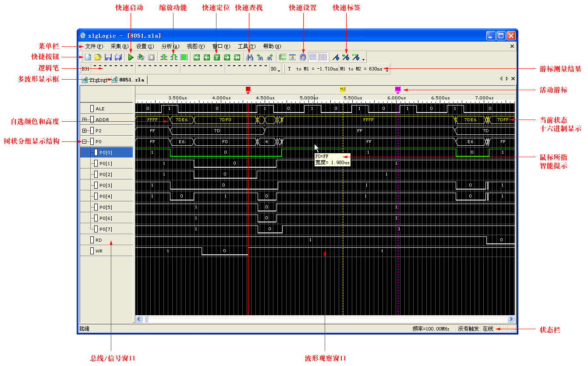Switch to the ZlgLog1 tab
Viewport: 588px width, 366px height.
[95, 80]
